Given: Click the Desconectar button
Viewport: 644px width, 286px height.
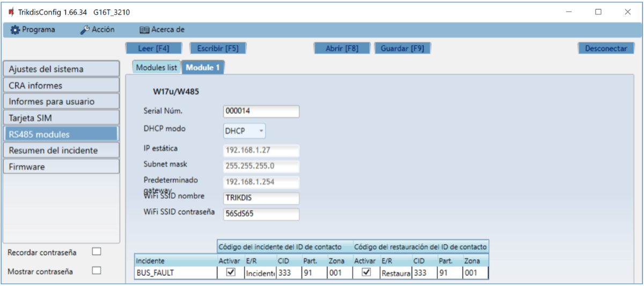Looking at the screenshot, I should pos(605,48).
